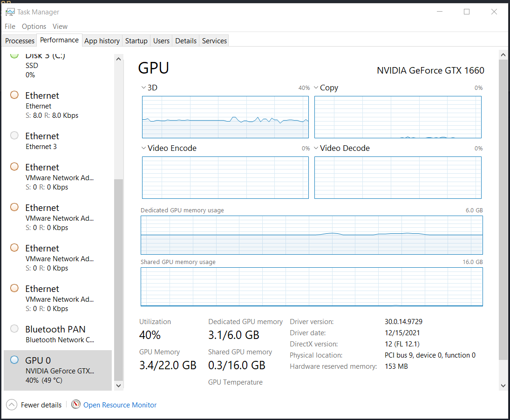
Task: Click the 3.4/22.0 GB GPU memory value
Action: pos(168,365)
